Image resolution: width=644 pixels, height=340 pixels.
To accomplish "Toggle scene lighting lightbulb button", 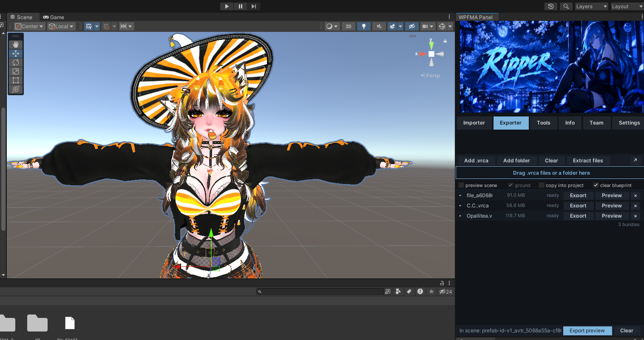I will [x=363, y=26].
